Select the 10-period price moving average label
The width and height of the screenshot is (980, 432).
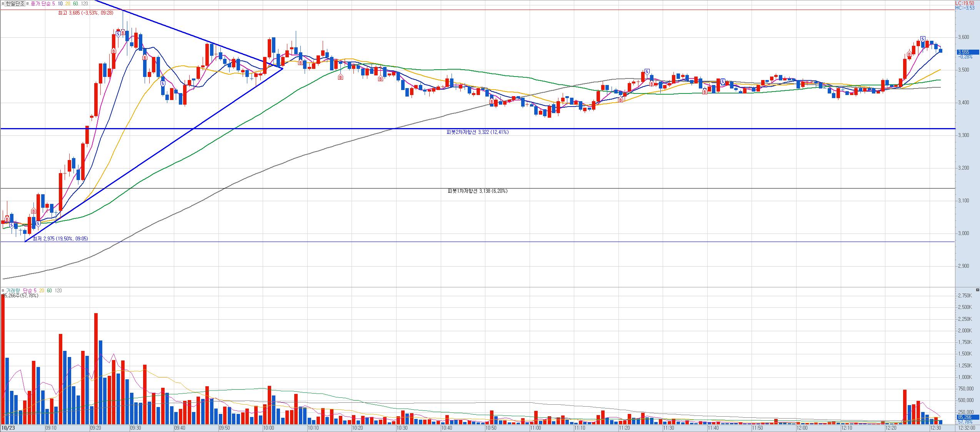(x=60, y=3)
